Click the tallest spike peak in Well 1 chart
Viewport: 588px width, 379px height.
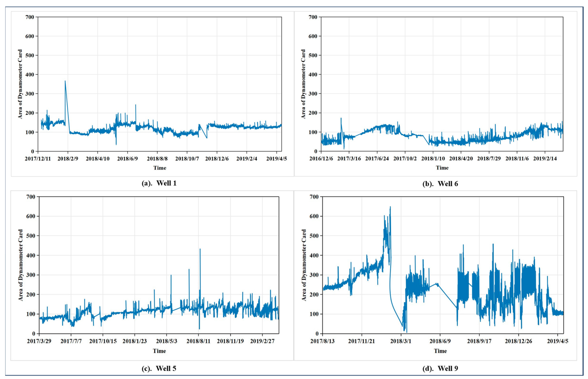[x=65, y=81]
